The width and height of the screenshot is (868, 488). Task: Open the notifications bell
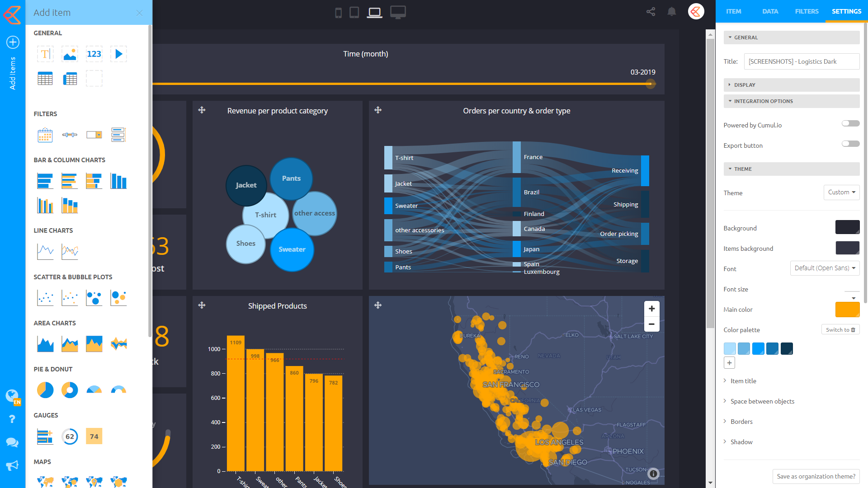click(x=672, y=12)
